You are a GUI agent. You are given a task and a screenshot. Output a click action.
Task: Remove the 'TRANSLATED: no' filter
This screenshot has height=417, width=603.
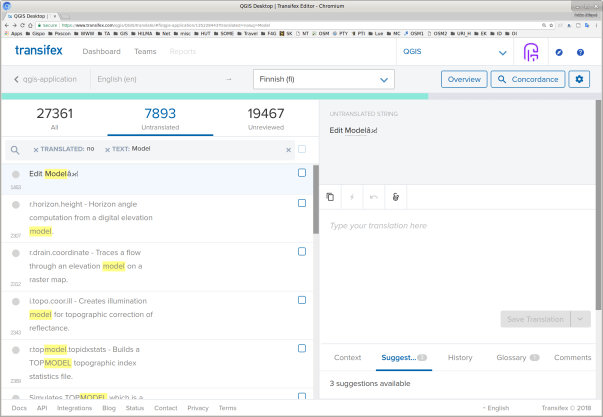pos(36,149)
